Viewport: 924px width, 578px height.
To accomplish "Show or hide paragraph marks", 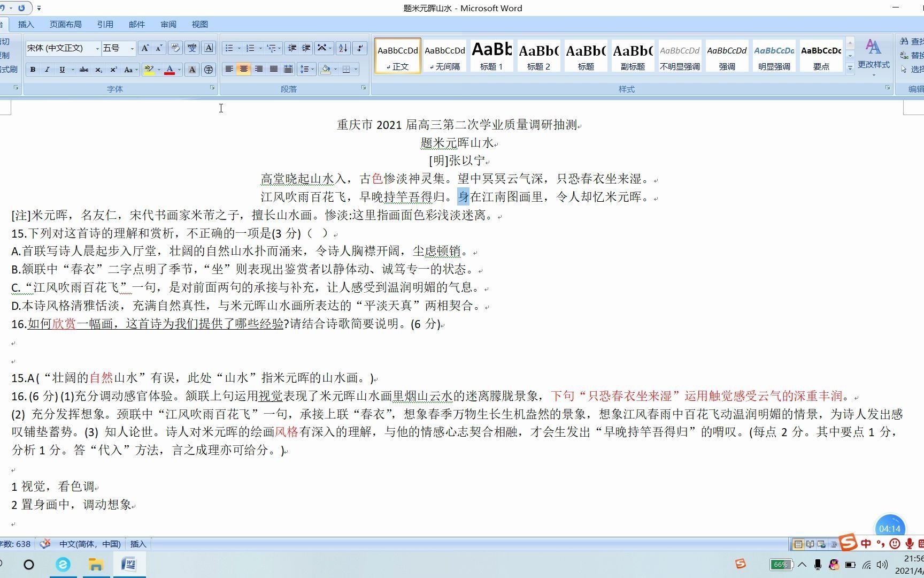I will (x=360, y=48).
